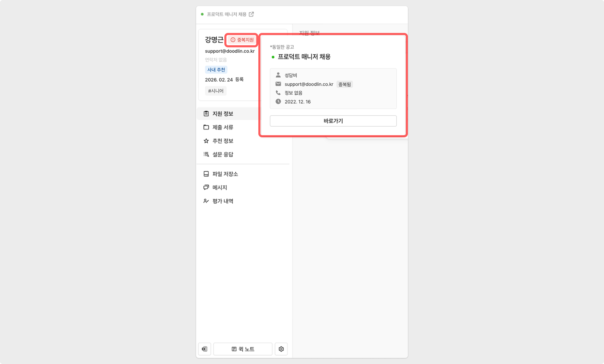Click the 메시지 chat bubble icon

click(x=206, y=187)
